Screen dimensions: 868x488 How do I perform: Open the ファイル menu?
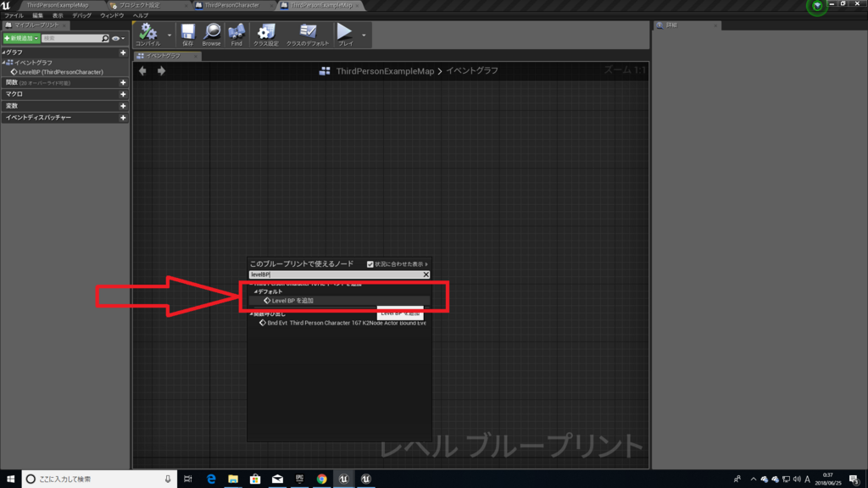click(x=14, y=15)
